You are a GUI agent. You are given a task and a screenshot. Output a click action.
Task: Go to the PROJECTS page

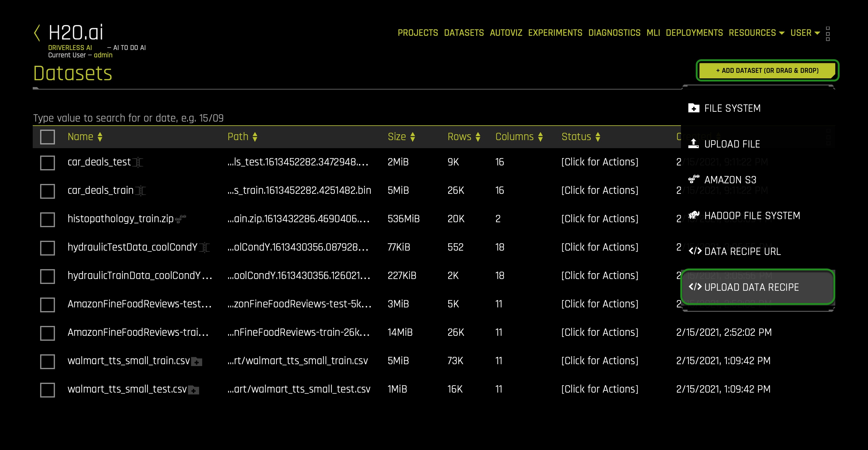point(418,33)
